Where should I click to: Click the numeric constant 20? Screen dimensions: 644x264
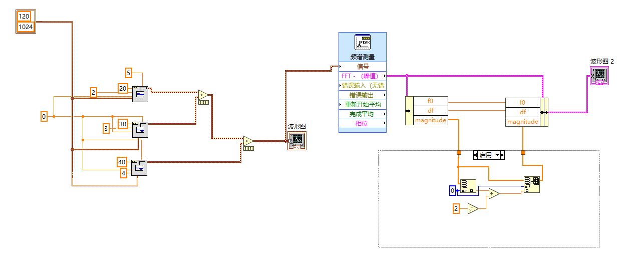click(123, 88)
